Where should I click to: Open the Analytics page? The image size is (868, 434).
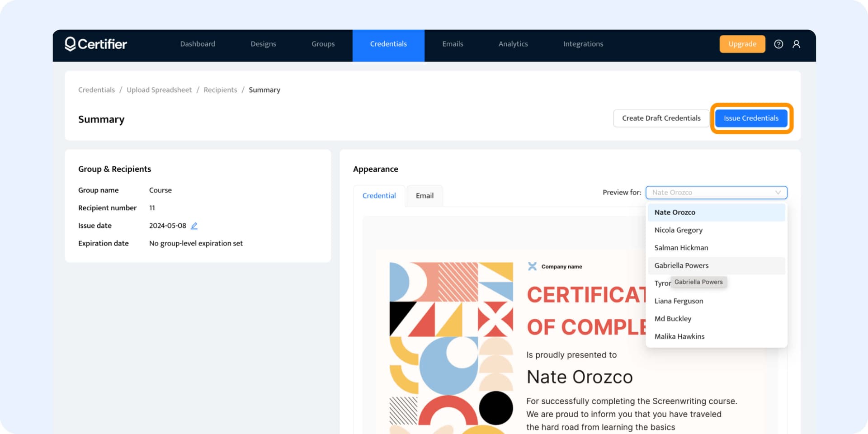tap(513, 44)
